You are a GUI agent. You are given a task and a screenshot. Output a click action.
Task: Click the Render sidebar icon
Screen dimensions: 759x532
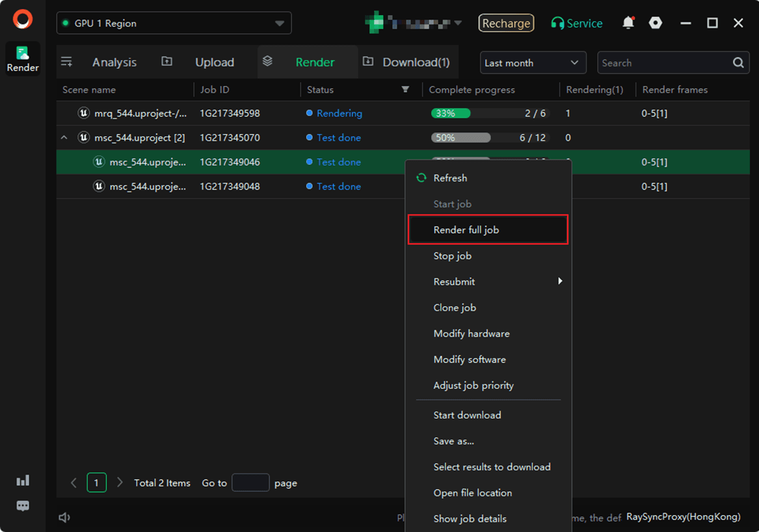click(23, 59)
